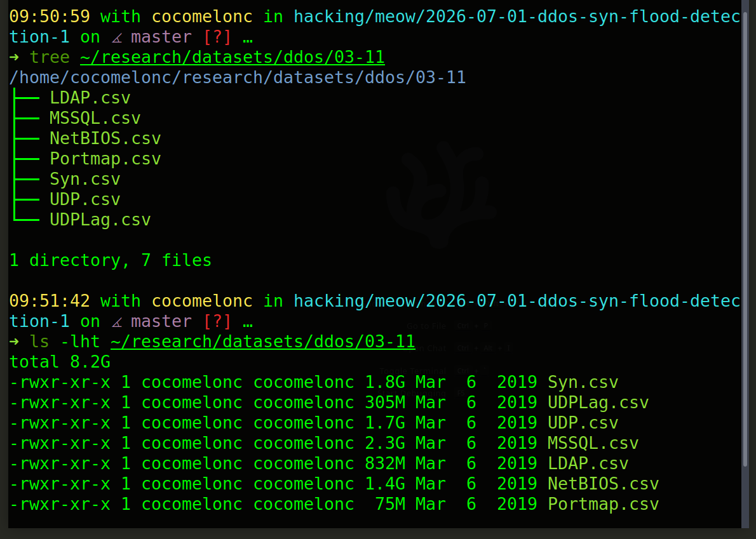Select Portmap.csv in the tree listing
The width and height of the screenshot is (756, 539).
tap(105, 159)
